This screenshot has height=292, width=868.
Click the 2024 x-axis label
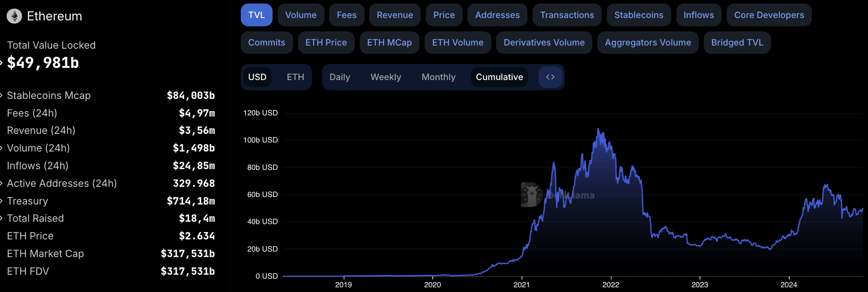(x=789, y=285)
